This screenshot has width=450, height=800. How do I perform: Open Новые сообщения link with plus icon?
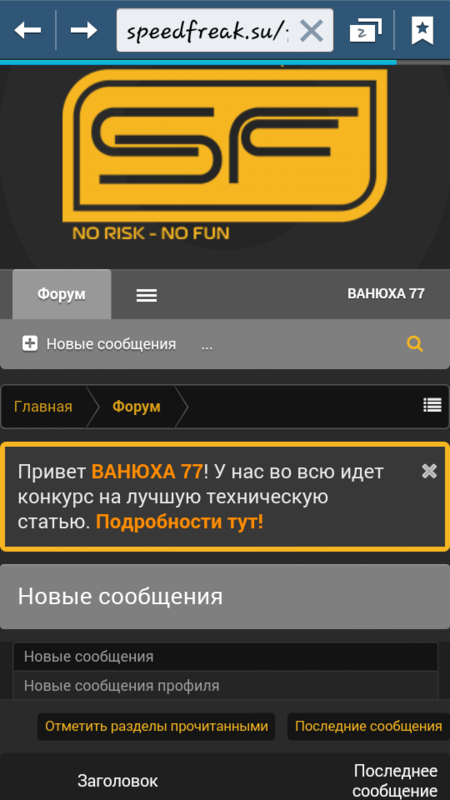[99, 344]
